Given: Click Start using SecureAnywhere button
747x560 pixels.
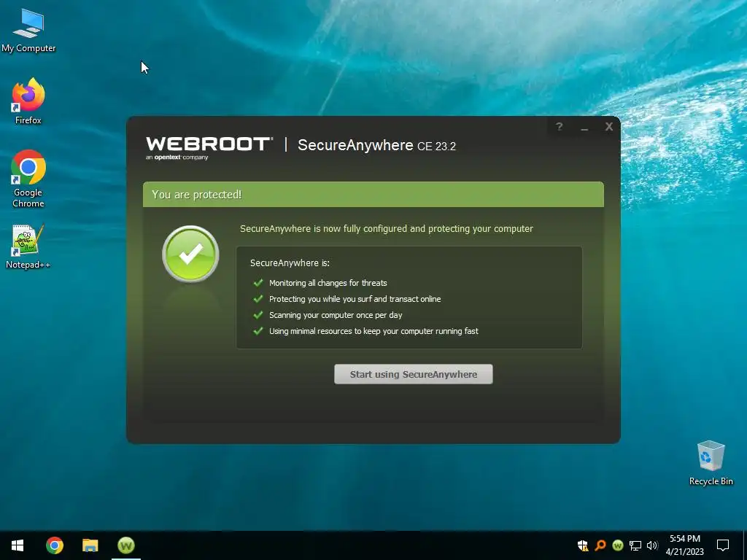Looking at the screenshot, I should pyautogui.click(x=413, y=374).
